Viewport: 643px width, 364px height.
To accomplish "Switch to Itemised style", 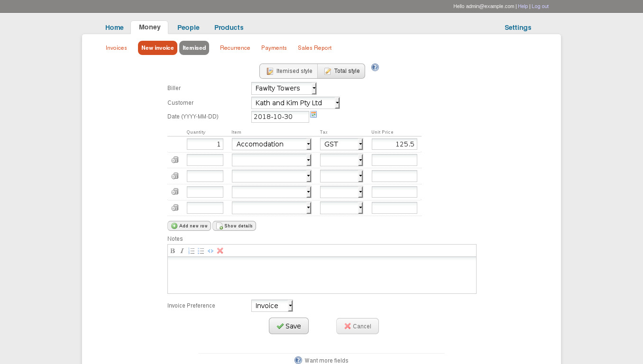I will point(289,71).
